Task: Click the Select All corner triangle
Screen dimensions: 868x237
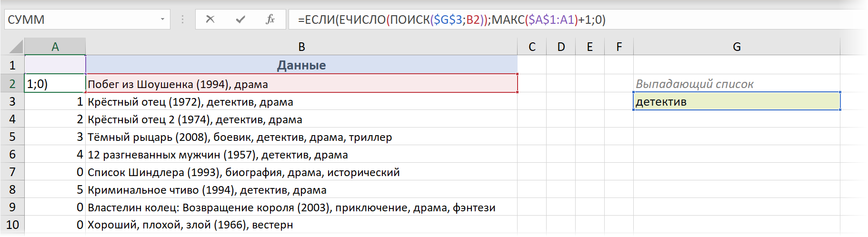Action: pyautogui.click(x=16, y=47)
